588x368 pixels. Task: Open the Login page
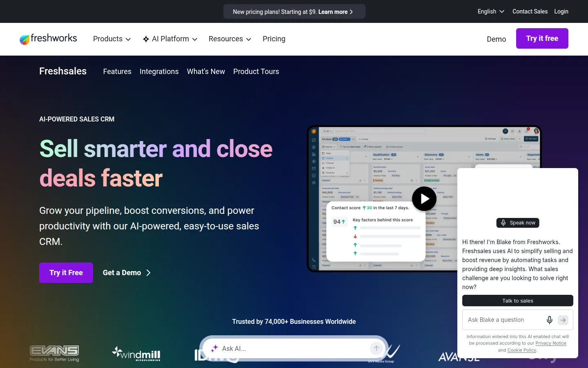[561, 11]
